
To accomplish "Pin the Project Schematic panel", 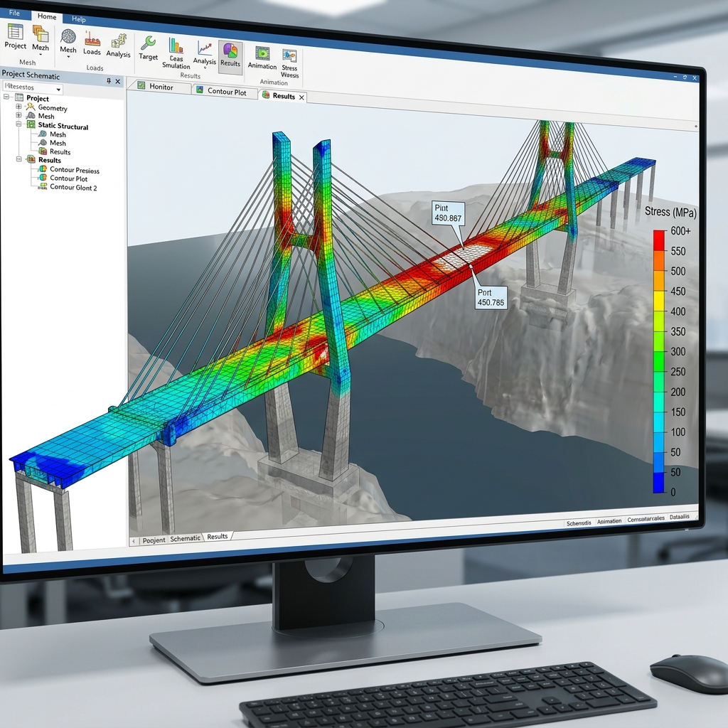I will [x=109, y=81].
